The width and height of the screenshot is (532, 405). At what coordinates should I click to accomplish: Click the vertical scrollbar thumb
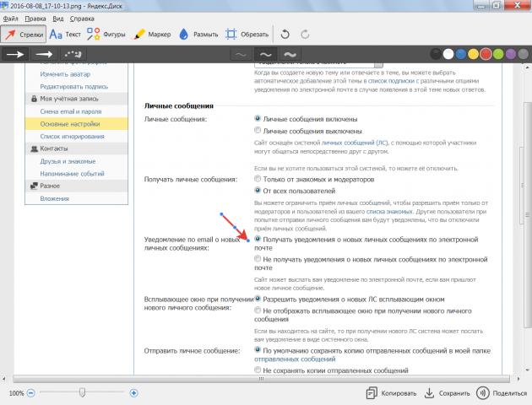click(x=527, y=214)
